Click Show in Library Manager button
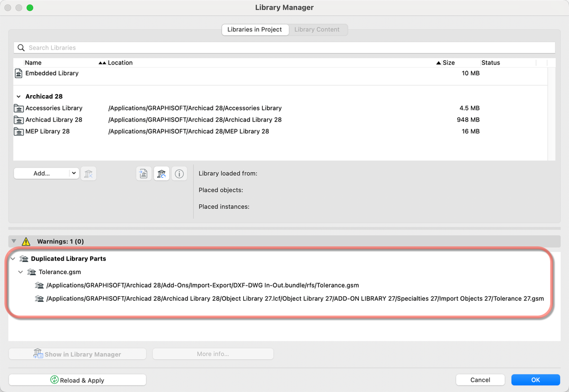 click(x=77, y=354)
